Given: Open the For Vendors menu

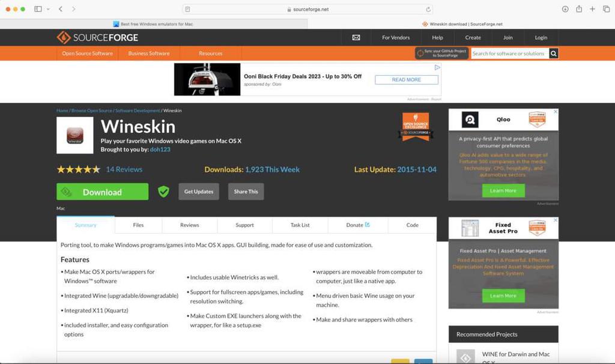Looking at the screenshot, I should point(396,38).
